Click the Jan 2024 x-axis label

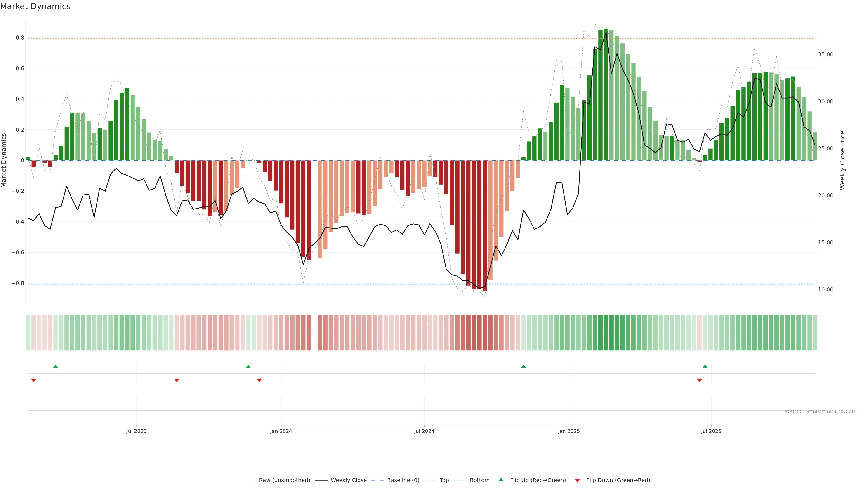pos(281,431)
